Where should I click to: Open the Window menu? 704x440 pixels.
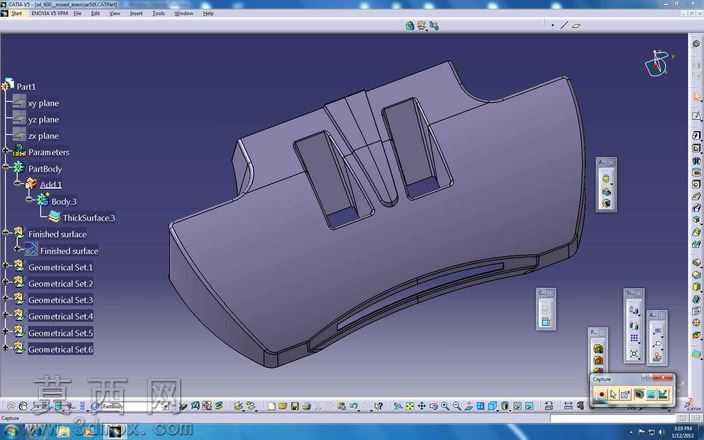coord(184,13)
